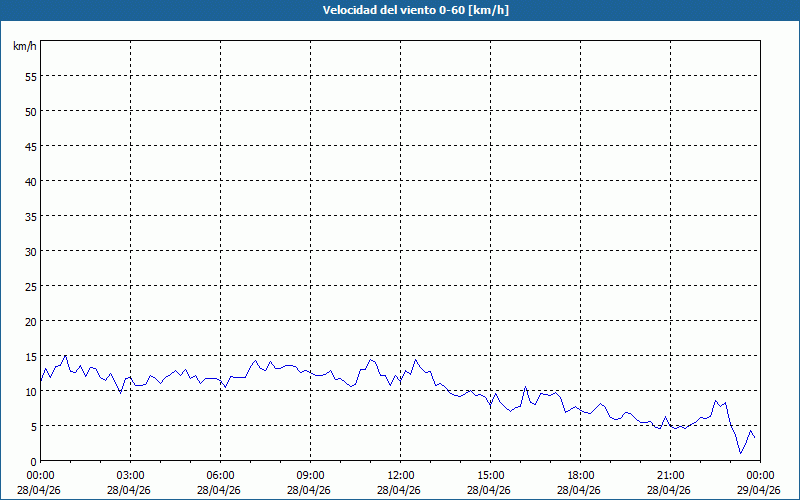This screenshot has width=800, height=500.
Task: Pick the 40 tick label on y-axis
Action: click(30, 181)
